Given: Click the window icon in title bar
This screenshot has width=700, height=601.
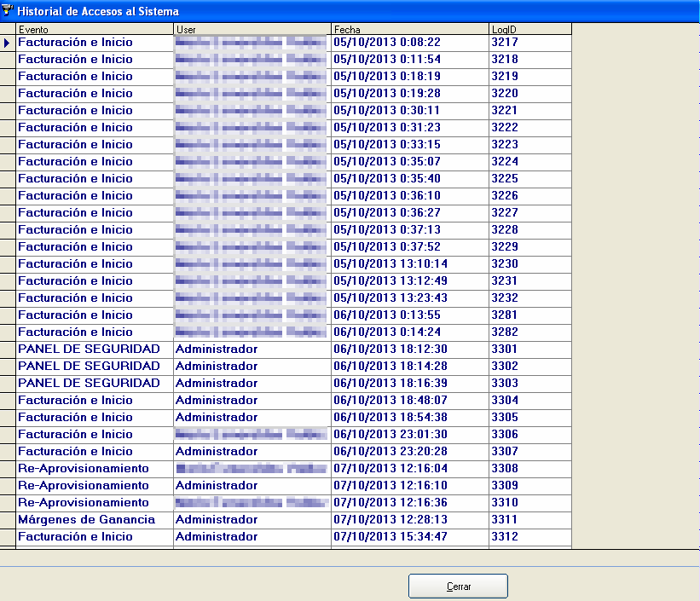Looking at the screenshot, I should [8, 10].
